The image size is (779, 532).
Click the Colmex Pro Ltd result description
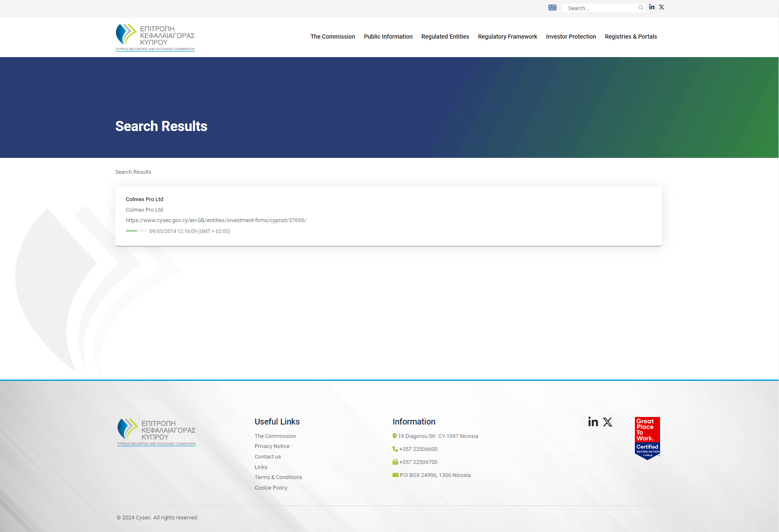tap(144, 210)
